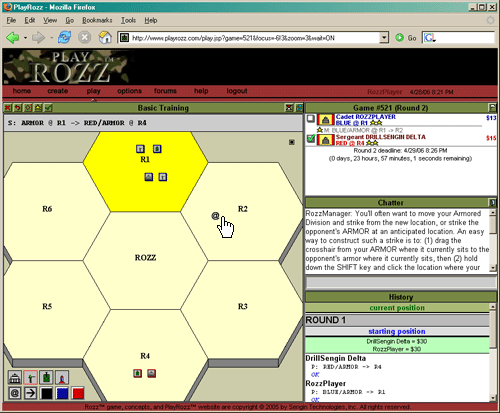Select the @ strike tool icon
This screenshot has width=500, height=413.
coord(15,393)
